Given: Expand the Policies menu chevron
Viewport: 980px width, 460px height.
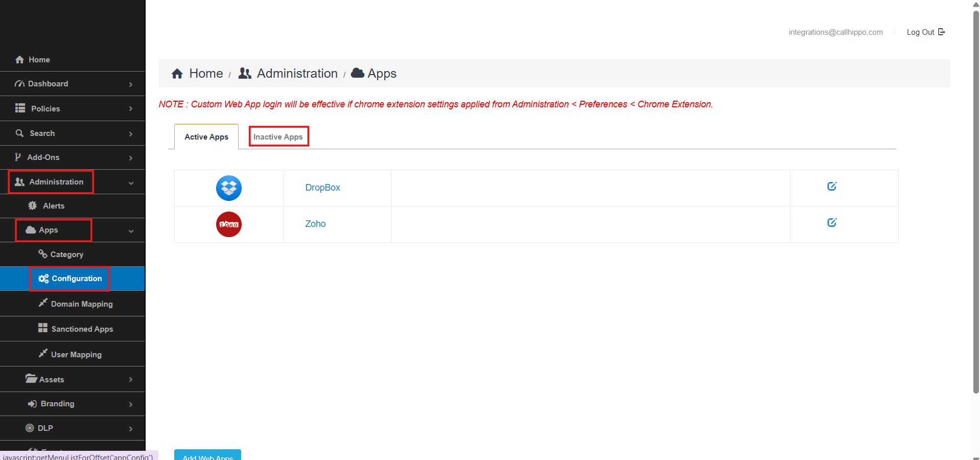Looking at the screenshot, I should [131, 109].
